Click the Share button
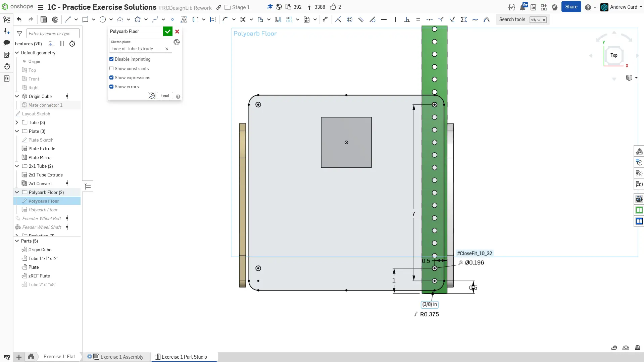This screenshot has height=362, width=644. [571, 7]
